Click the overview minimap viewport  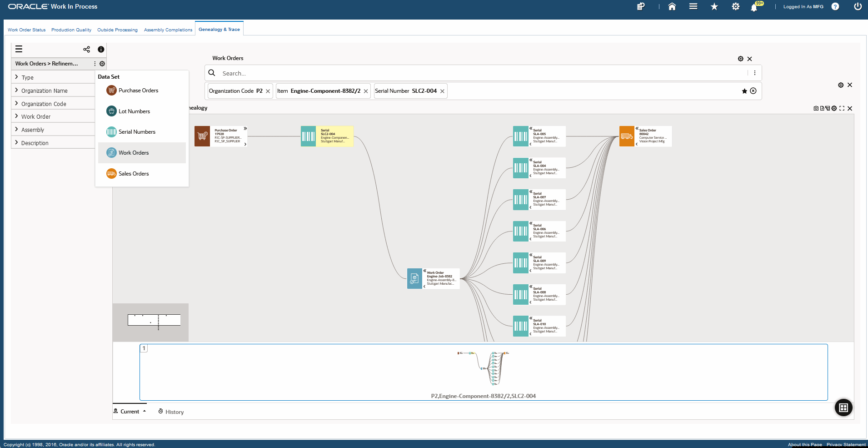[154, 320]
